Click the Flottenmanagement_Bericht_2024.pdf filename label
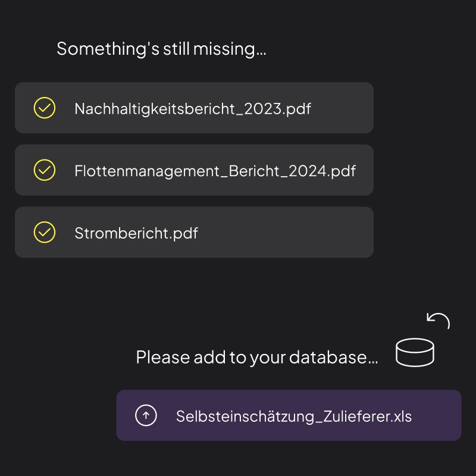Viewport: 476px width, 476px height. (215, 171)
